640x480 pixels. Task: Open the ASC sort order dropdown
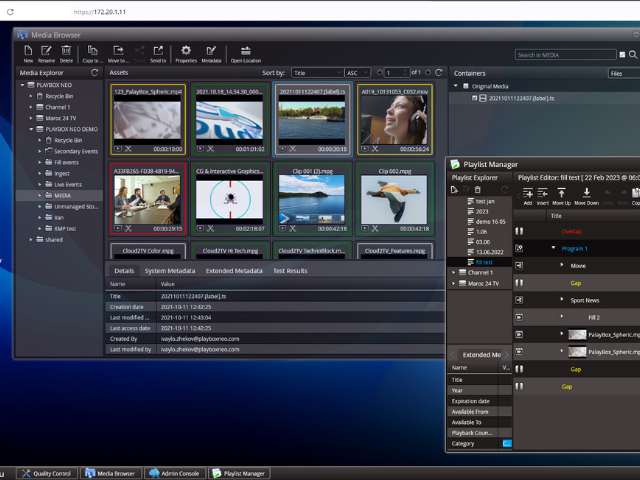[358, 73]
